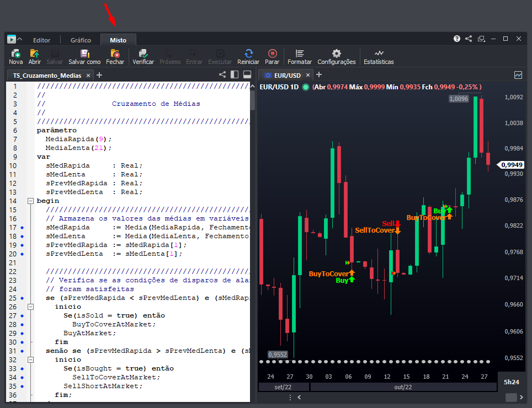Switch to the Gráfico tab
Screen dimensions: 532x408
pos(81,40)
